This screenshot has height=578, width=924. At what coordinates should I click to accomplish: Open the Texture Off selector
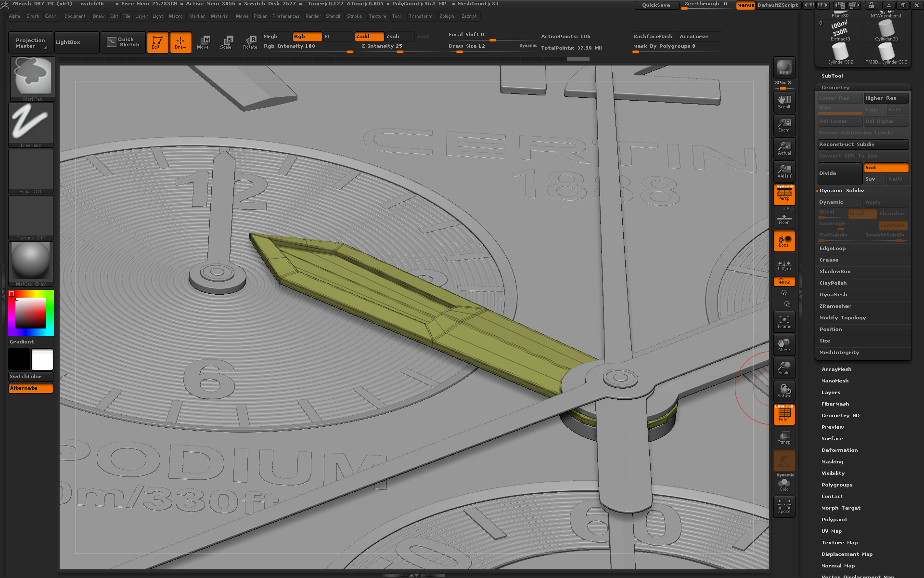31,218
